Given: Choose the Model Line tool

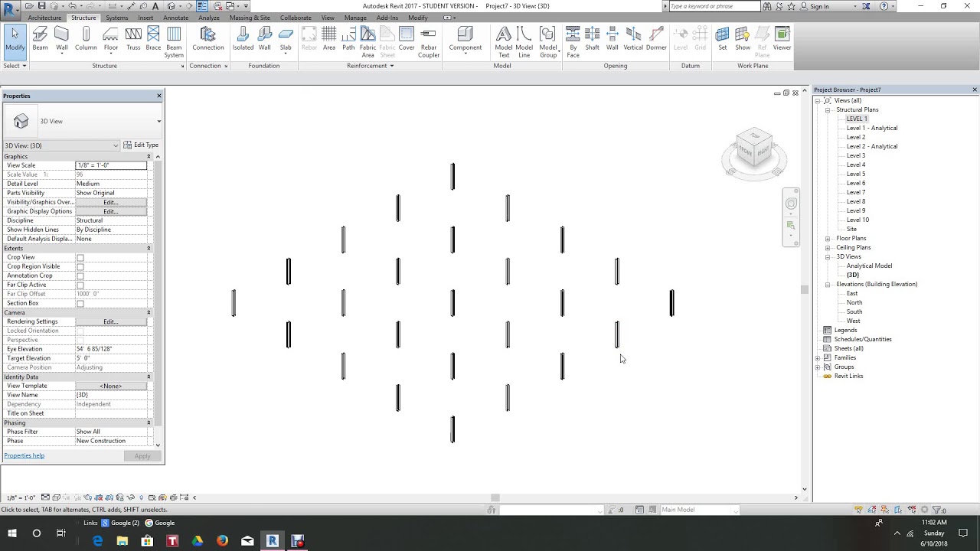Looking at the screenshot, I should [x=524, y=43].
